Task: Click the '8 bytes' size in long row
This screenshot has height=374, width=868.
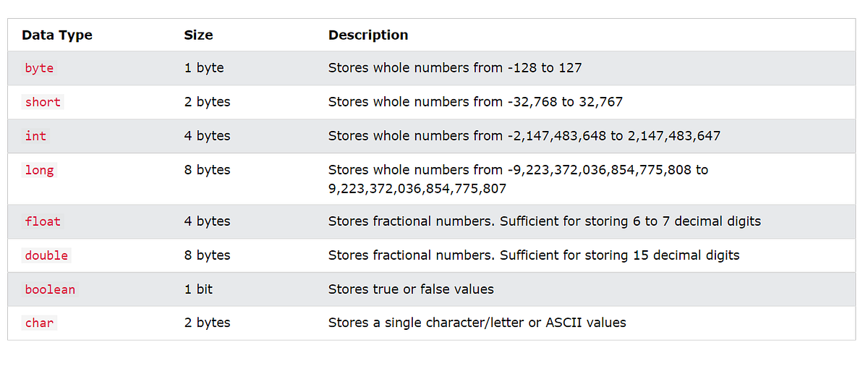Action: (207, 170)
